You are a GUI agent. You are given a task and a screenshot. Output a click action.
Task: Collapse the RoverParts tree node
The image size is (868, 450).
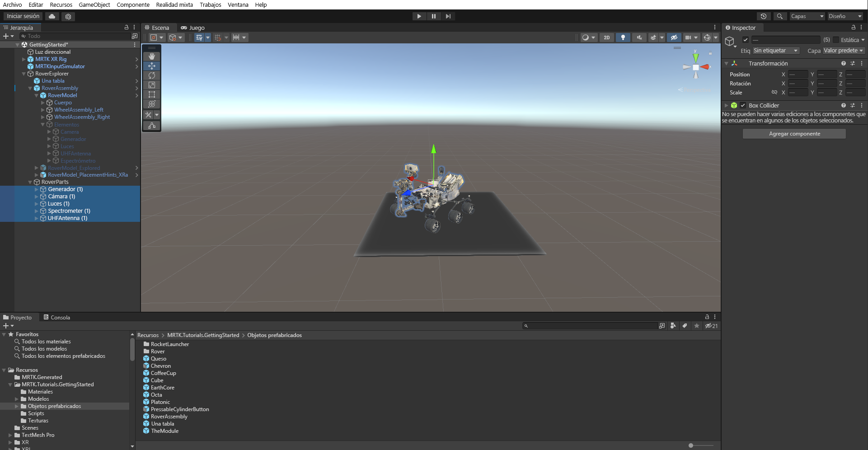coord(30,182)
